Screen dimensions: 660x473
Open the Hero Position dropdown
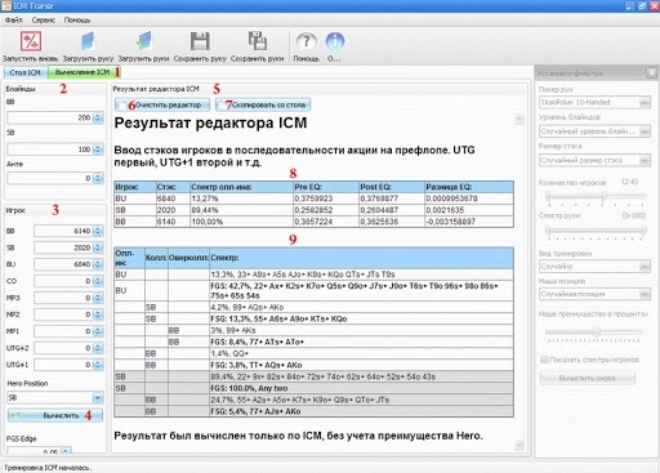point(55,398)
